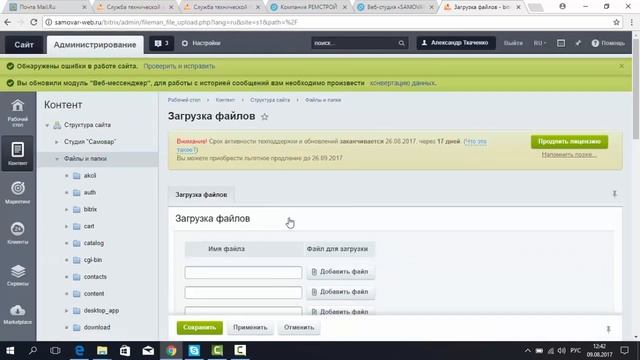The image size is (640, 360).
Task: Open the Помощь help icon
Action: [608, 43]
